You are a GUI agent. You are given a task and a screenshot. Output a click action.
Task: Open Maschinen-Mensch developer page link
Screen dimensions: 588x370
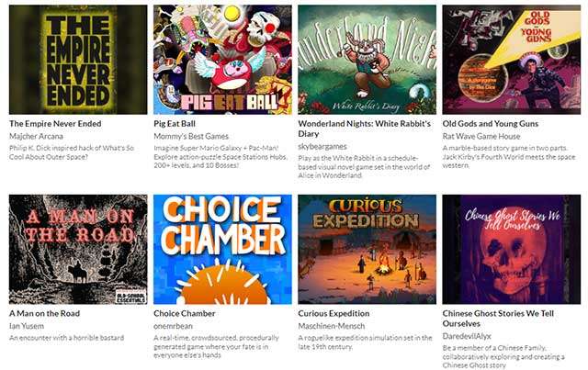pyautogui.click(x=332, y=326)
